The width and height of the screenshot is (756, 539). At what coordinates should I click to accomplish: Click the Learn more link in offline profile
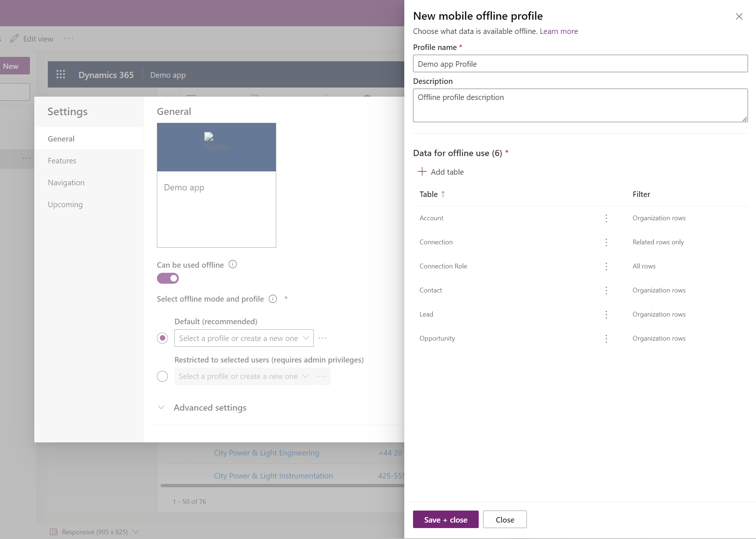pos(559,30)
